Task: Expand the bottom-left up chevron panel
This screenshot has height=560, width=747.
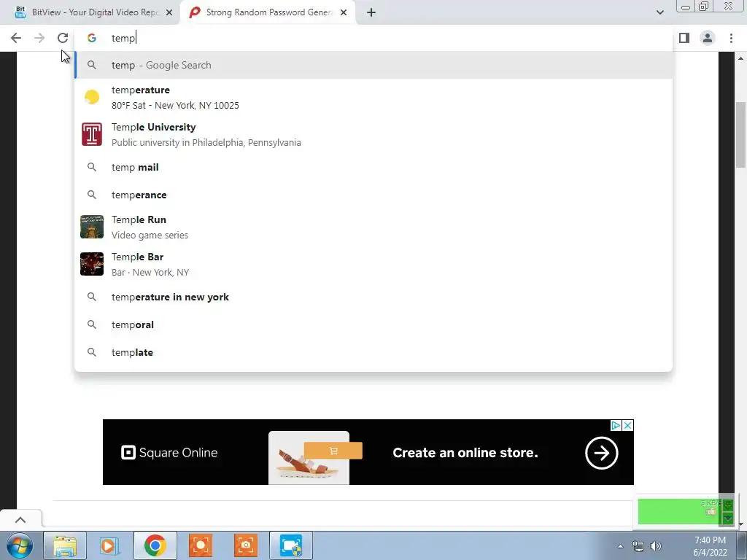Action: coord(20,520)
